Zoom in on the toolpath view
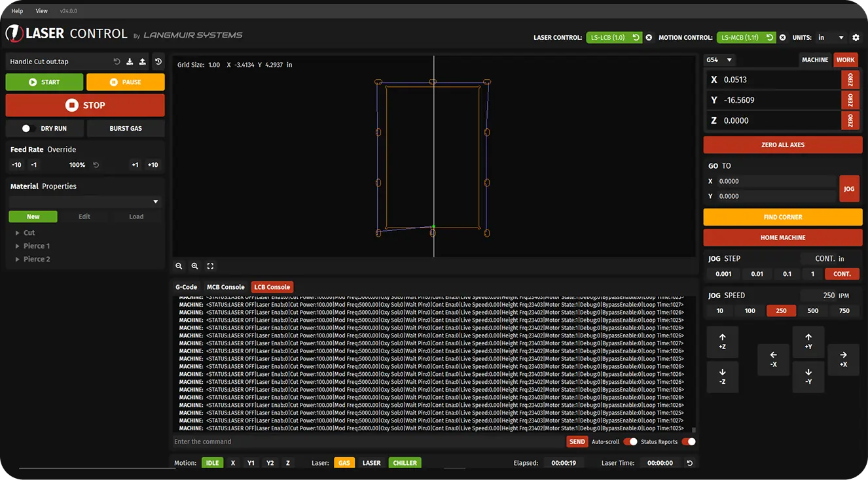 194,266
